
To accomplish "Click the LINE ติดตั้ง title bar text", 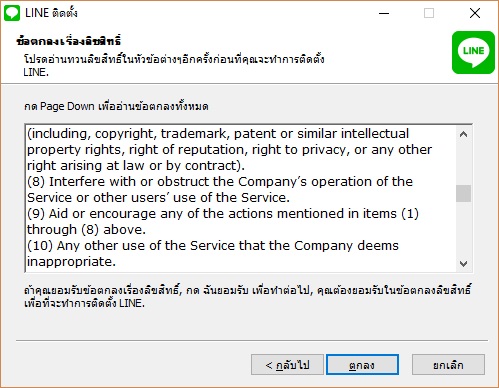I will coord(51,13).
